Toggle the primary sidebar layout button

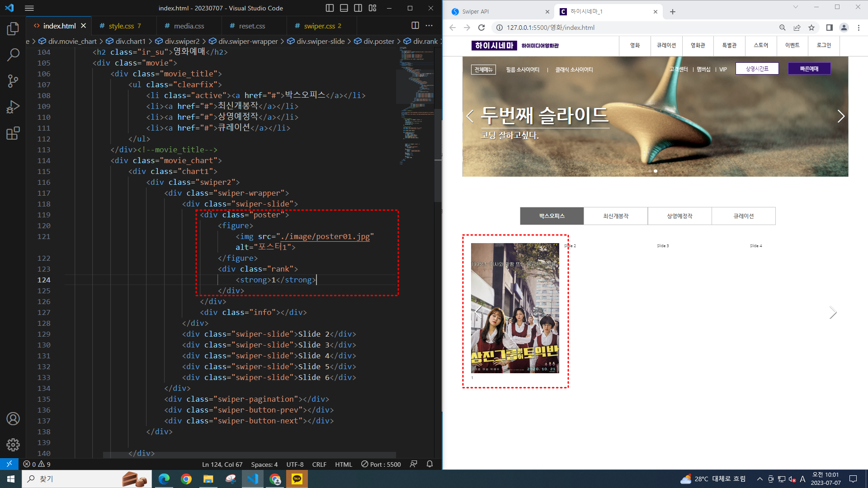(330, 8)
